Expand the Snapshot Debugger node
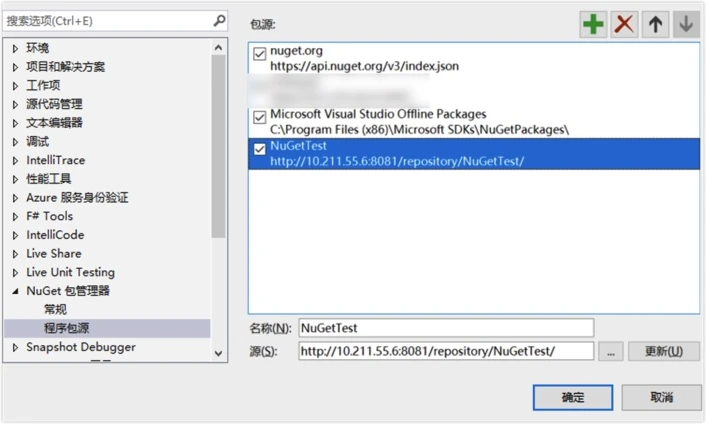706x424 pixels. click(15, 347)
